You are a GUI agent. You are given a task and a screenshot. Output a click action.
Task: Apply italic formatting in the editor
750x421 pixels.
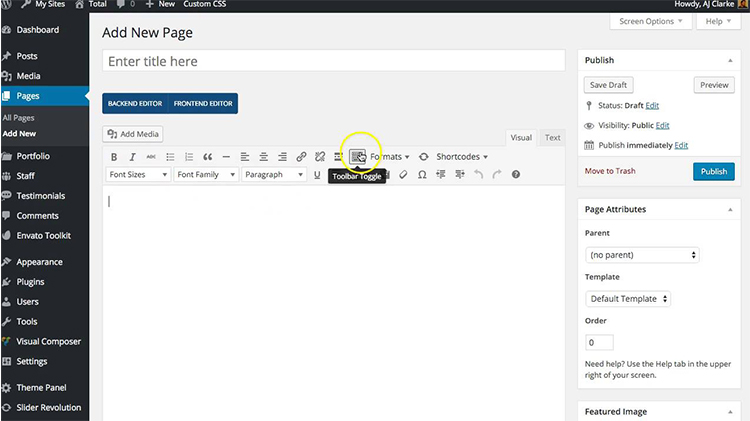[132, 157]
